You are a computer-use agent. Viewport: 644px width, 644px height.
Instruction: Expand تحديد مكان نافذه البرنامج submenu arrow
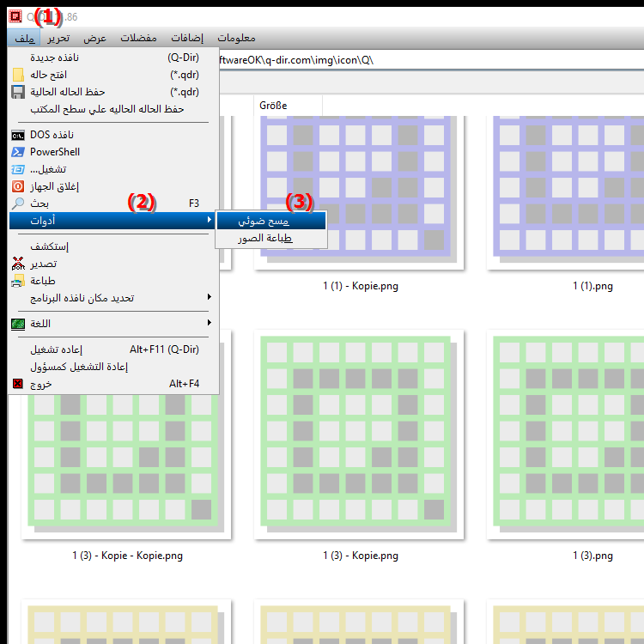tap(210, 297)
